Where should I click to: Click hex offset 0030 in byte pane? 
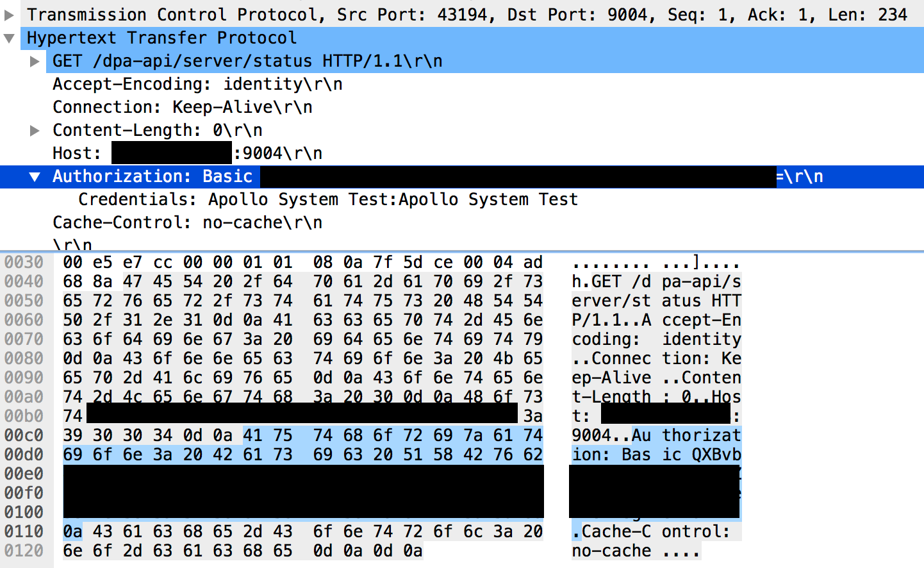24,262
